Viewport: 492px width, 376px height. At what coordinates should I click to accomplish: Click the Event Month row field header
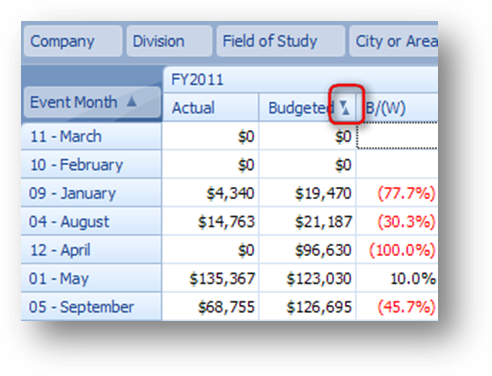coord(92,102)
